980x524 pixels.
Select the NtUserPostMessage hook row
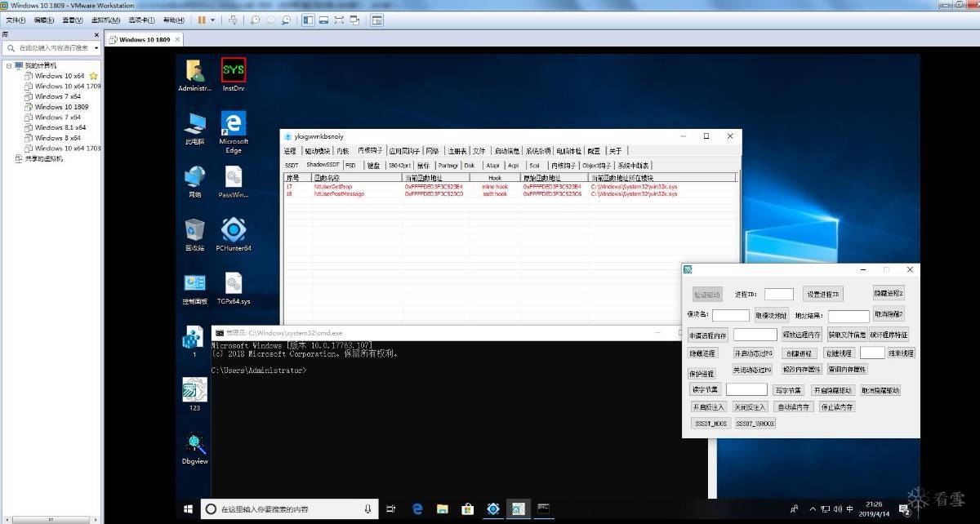510,194
